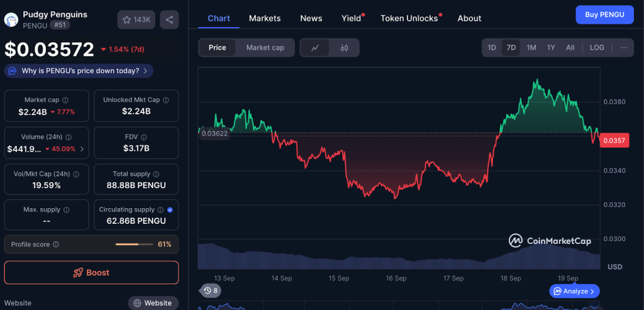Click the Profile score progress bar
The image size is (644, 310).
tap(133, 245)
